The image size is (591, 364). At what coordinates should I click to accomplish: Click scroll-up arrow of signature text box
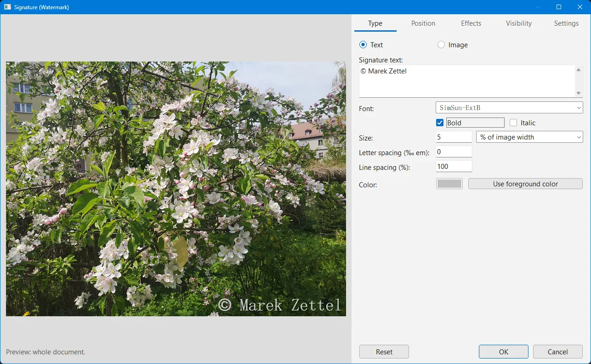579,70
